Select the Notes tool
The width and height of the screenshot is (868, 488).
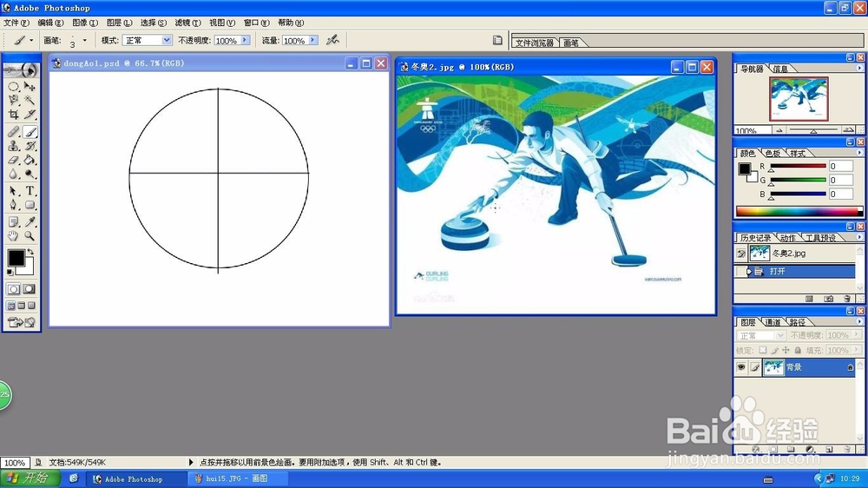point(13,222)
